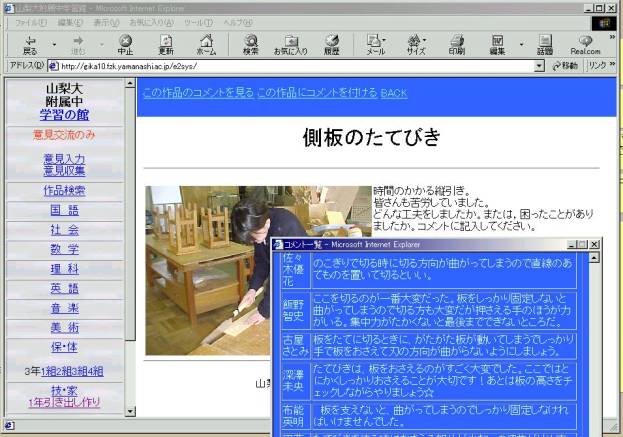623x437 pixels.
Task: Click the Discuss (話題) toolbar icon
Action: coord(545,45)
